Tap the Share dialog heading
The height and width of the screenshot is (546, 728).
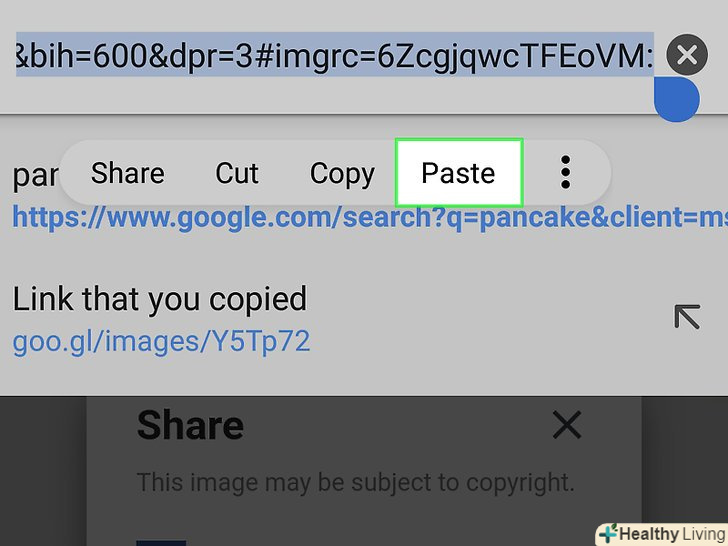click(190, 425)
